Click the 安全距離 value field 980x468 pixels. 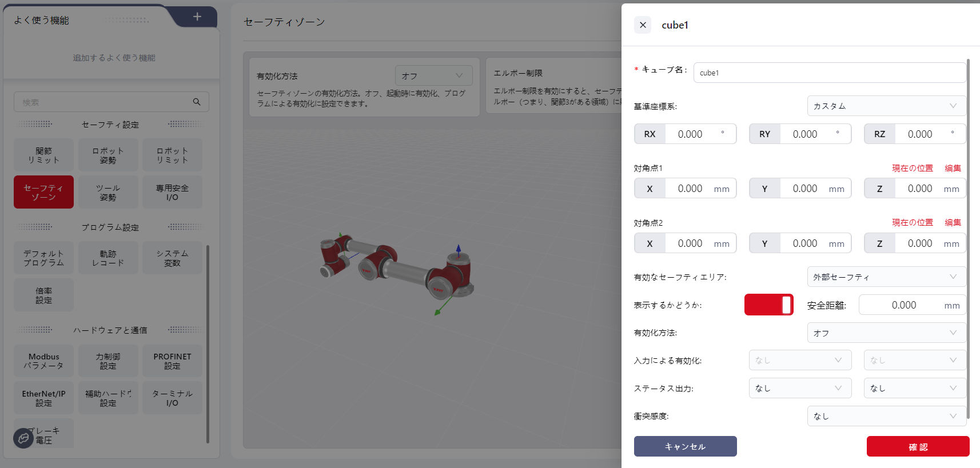click(903, 305)
